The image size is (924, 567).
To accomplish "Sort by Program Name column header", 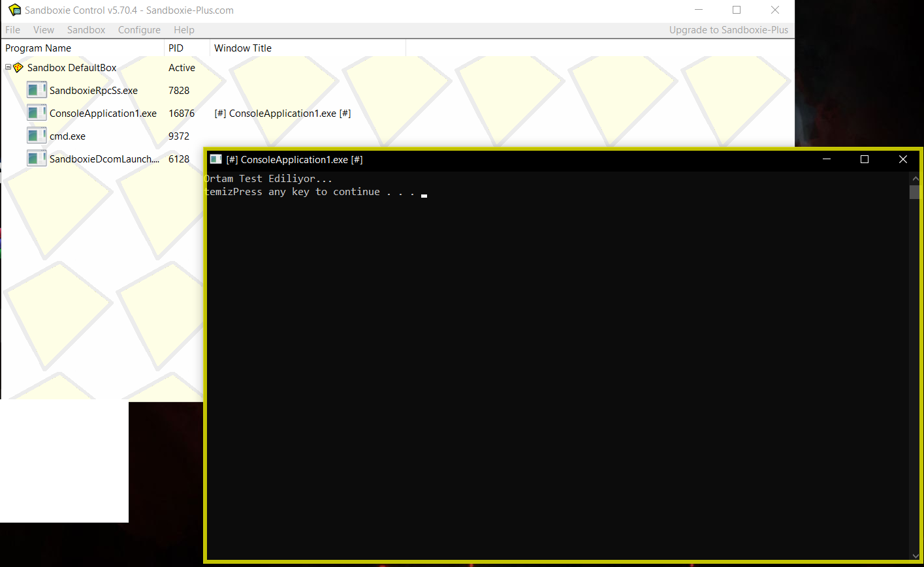I will 82,48.
